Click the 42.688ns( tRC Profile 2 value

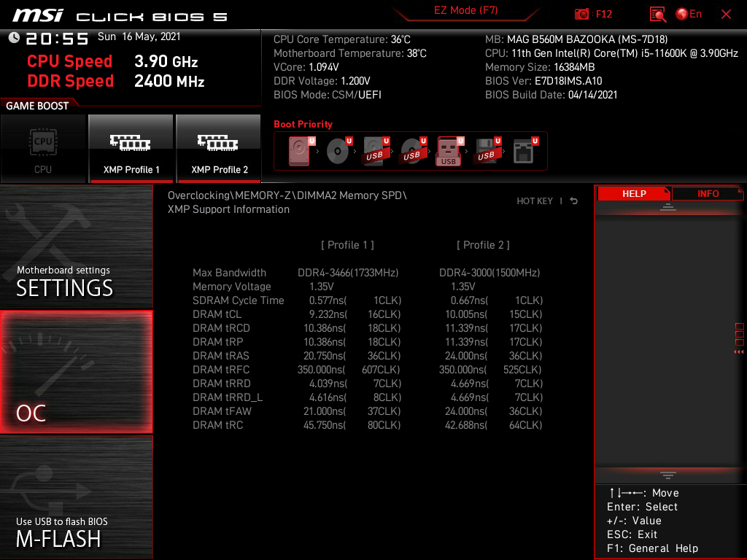tap(466, 425)
